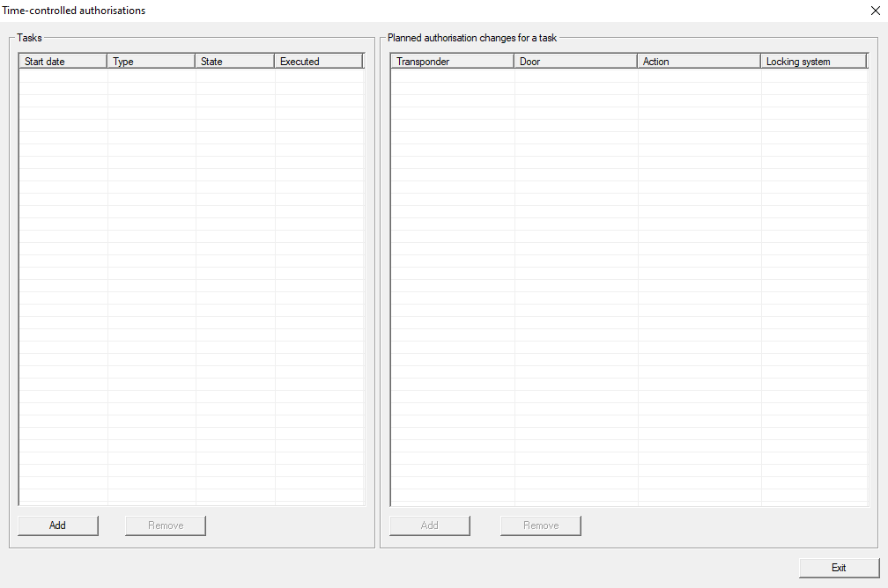Sort tasks by State column header
Image resolution: width=888 pixels, height=588 pixels.
tap(234, 62)
